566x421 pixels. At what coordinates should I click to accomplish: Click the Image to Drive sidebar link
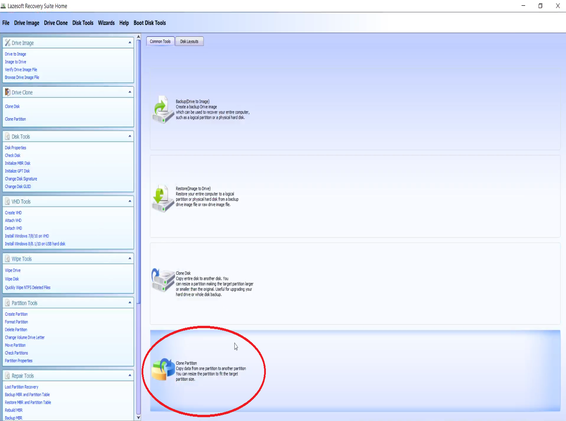click(x=16, y=62)
